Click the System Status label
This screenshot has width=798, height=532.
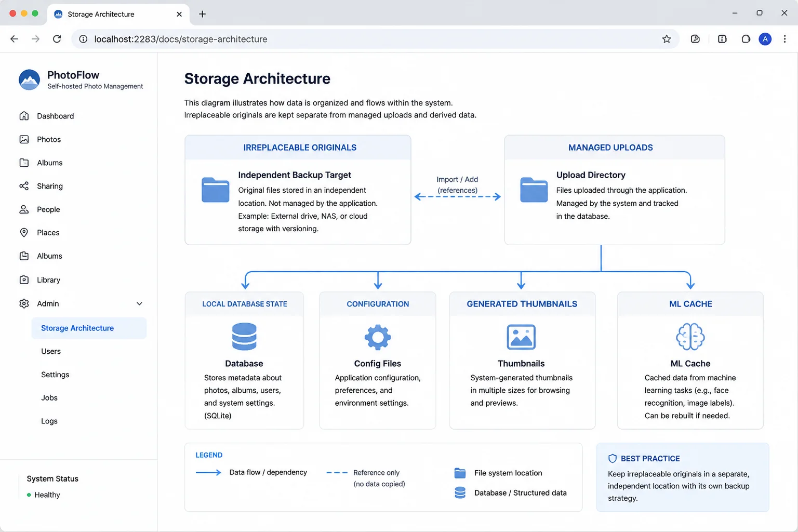click(x=52, y=479)
